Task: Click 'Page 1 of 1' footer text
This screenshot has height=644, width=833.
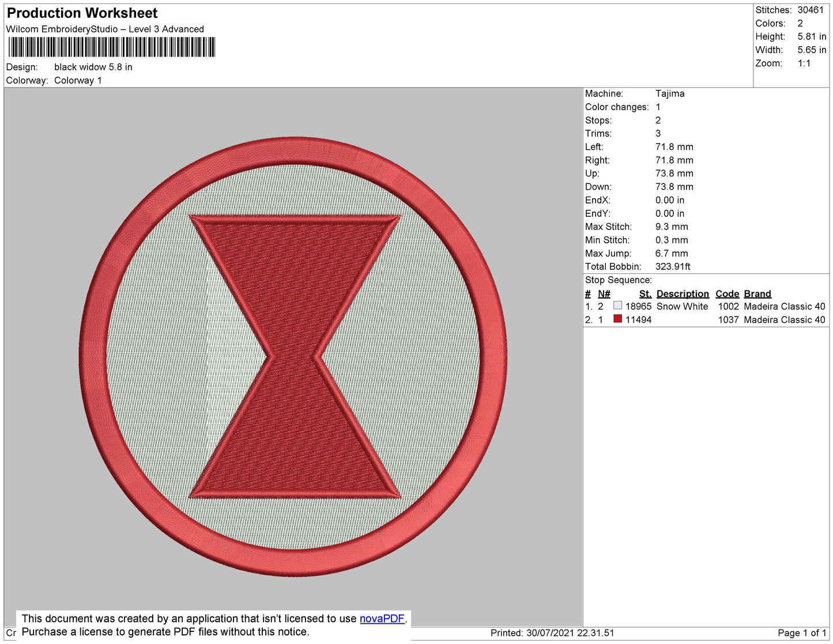Action: click(802, 633)
